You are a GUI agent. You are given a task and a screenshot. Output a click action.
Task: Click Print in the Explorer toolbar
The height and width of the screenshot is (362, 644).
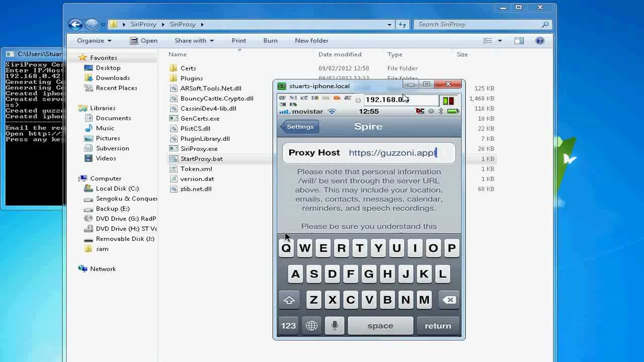coord(239,41)
